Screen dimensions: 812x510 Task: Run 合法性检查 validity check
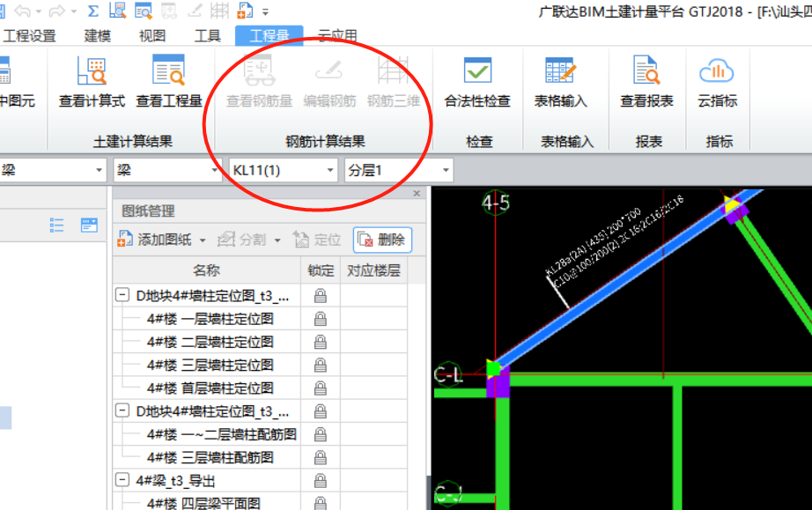coord(477,82)
